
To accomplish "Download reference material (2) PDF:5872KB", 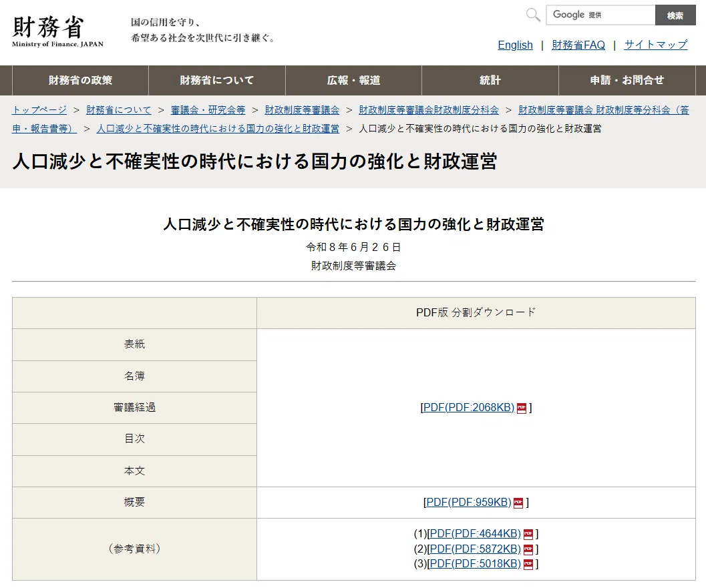I will pos(475,549).
